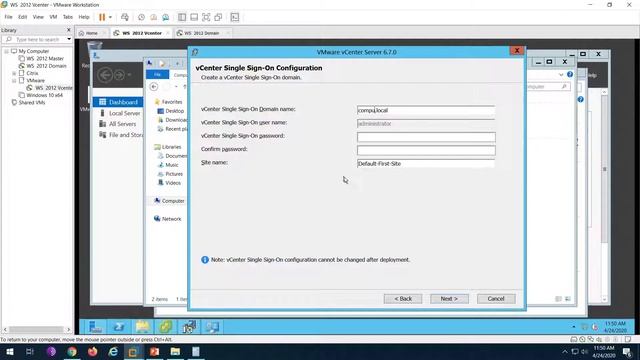Cancel the vCenter Server installation

(x=496, y=299)
